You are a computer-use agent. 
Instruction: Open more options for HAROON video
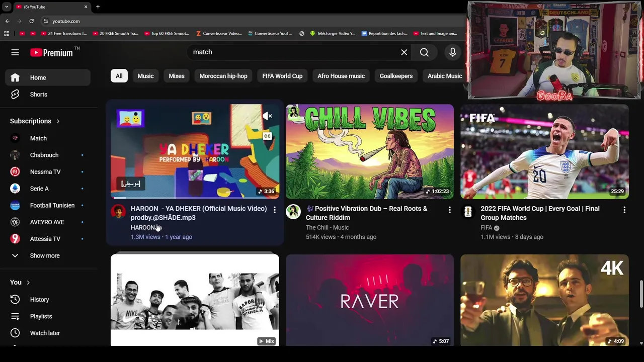click(x=275, y=210)
